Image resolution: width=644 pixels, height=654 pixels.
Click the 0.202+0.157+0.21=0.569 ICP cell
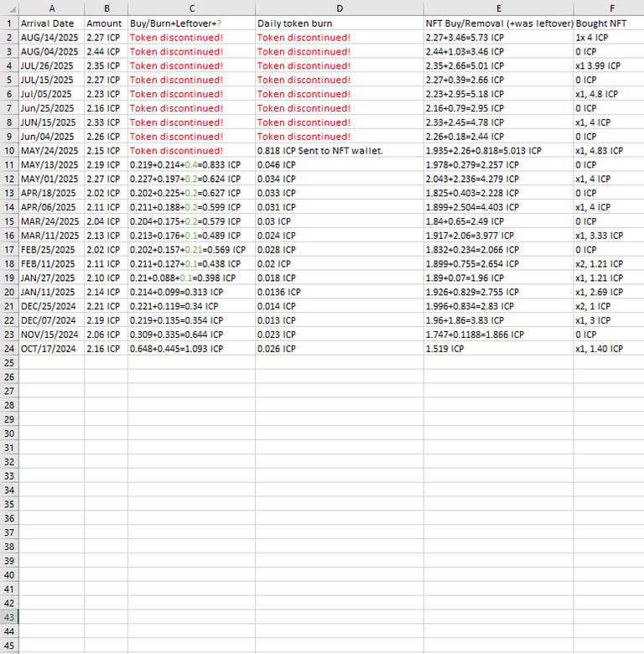coord(192,250)
